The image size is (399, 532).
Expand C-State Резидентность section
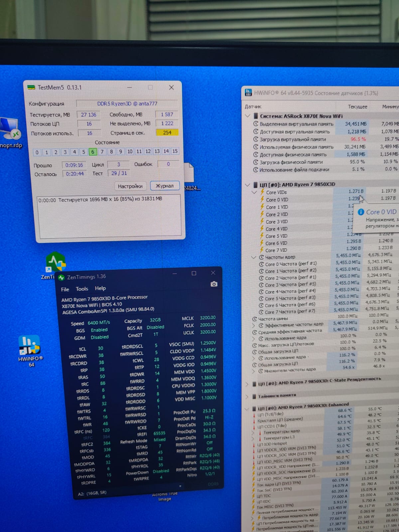coord(247,384)
